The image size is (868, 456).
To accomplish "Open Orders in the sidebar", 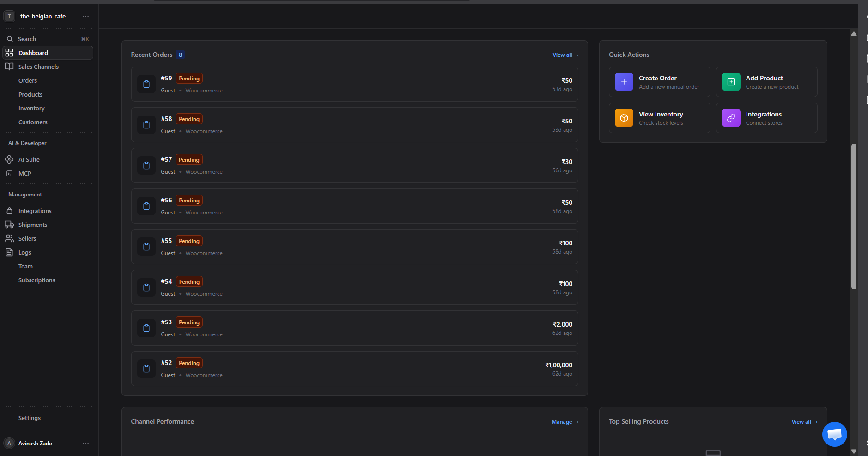I will click(28, 80).
